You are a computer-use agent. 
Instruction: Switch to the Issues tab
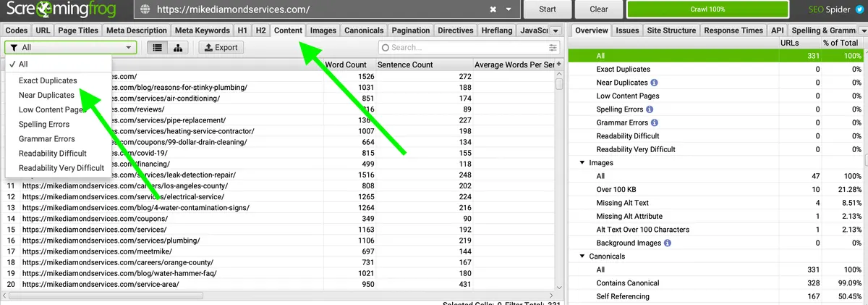tap(627, 30)
